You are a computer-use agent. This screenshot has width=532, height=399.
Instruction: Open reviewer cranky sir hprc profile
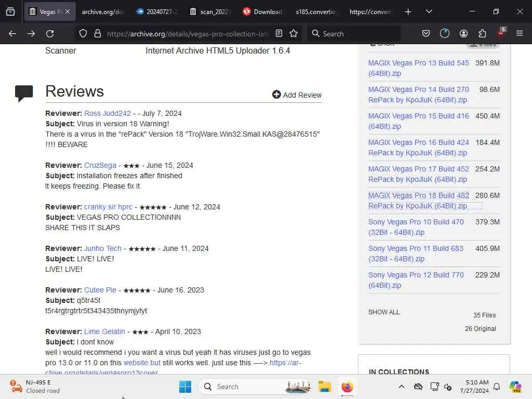point(108,207)
